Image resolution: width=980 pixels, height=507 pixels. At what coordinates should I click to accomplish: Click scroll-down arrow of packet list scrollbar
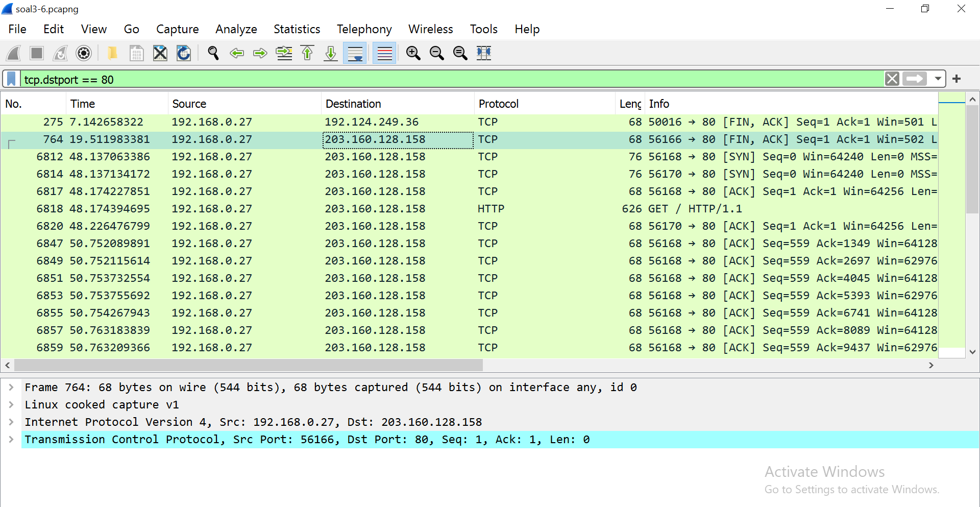tap(972, 352)
